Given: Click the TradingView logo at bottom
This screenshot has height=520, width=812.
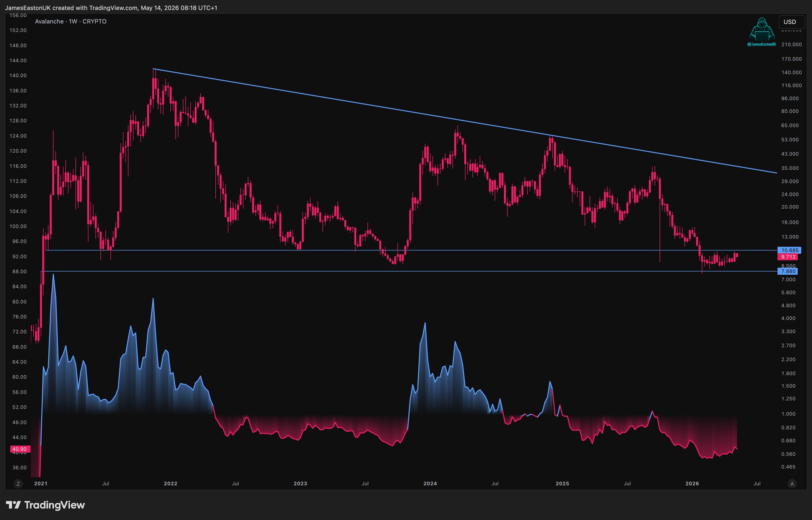Looking at the screenshot, I should 45,505.
